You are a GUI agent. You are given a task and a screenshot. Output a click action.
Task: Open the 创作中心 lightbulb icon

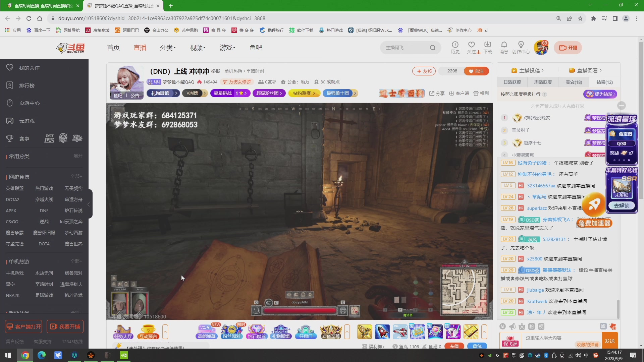point(521,47)
